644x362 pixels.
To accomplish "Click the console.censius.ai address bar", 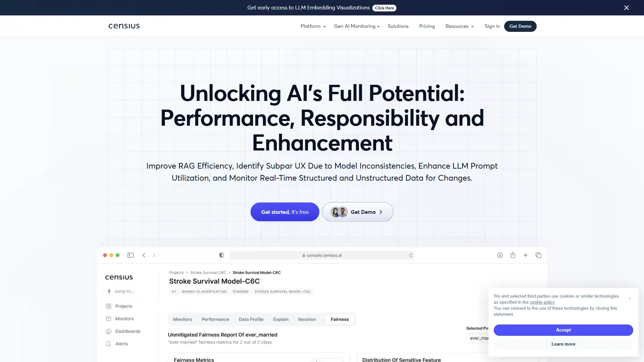I will 322,255.
